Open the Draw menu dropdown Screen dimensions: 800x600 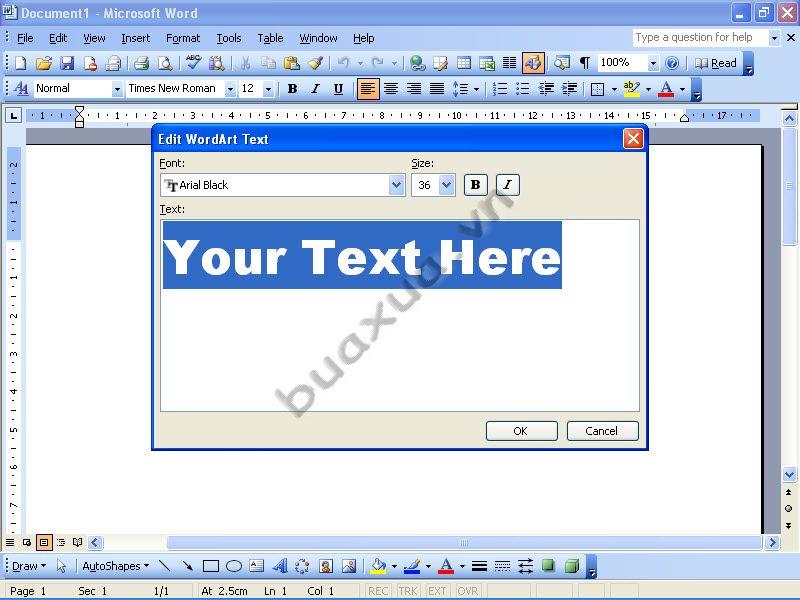coord(29,566)
